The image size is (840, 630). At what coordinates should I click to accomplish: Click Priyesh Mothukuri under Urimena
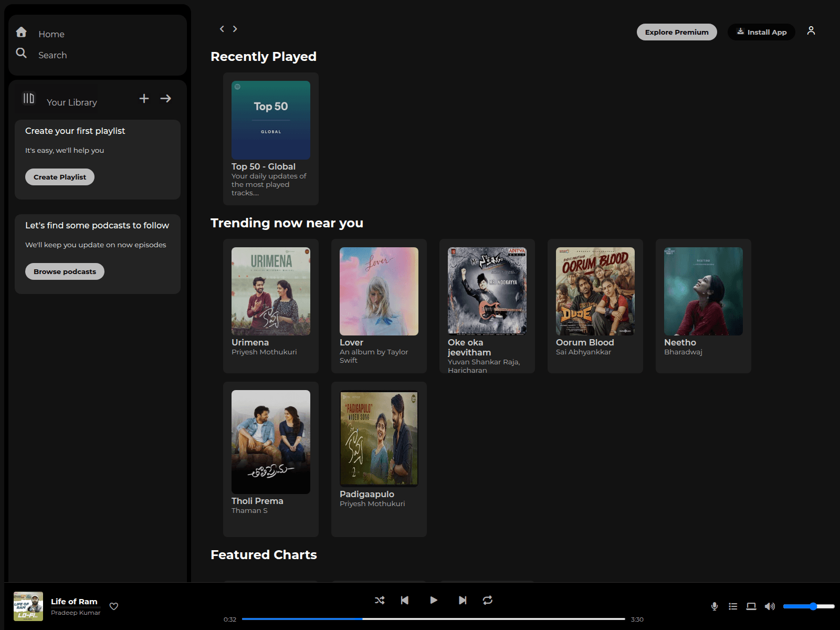[x=264, y=352]
